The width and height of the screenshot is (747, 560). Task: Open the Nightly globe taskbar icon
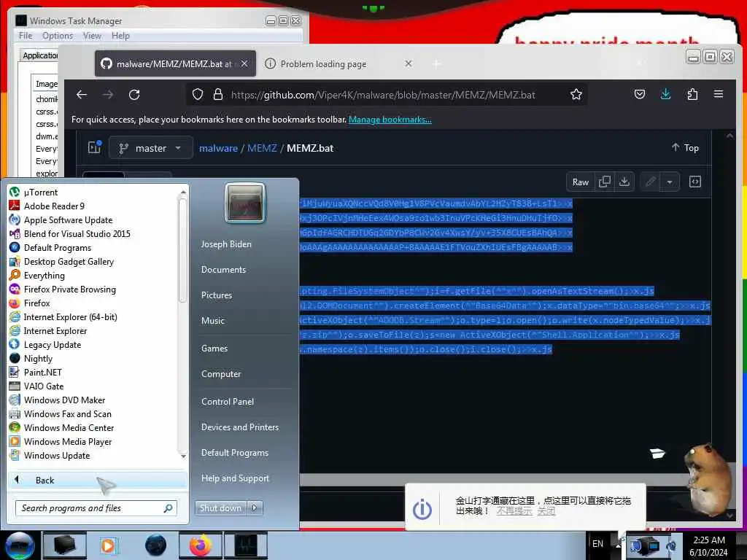click(x=155, y=545)
